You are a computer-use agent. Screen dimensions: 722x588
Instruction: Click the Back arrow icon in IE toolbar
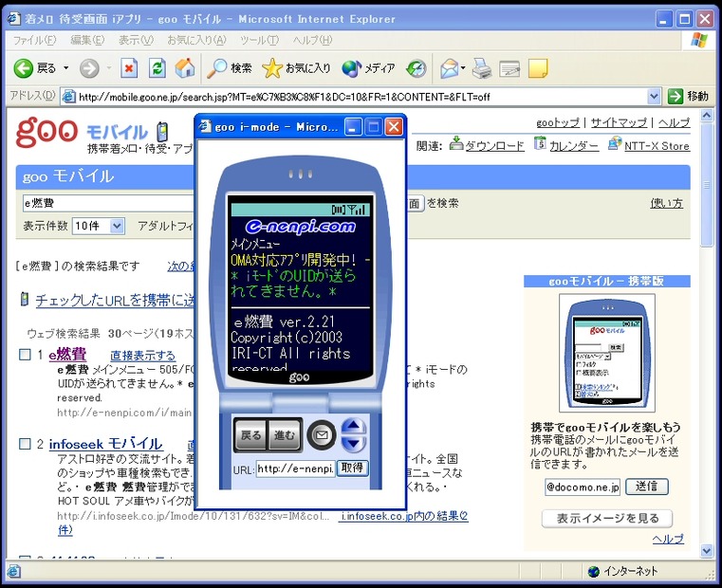pyautogui.click(x=23, y=68)
